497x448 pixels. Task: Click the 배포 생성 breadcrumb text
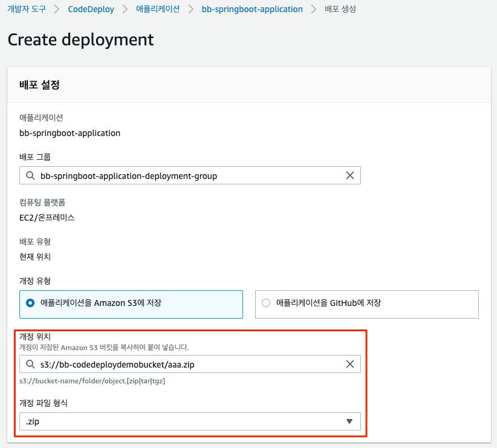(x=340, y=9)
